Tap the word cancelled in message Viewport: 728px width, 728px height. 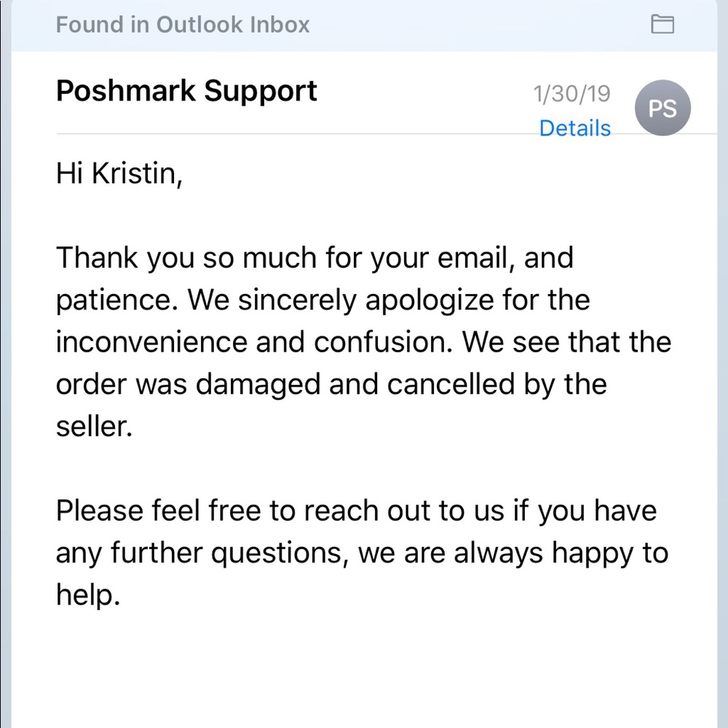pyautogui.click(x=451, y=384)
